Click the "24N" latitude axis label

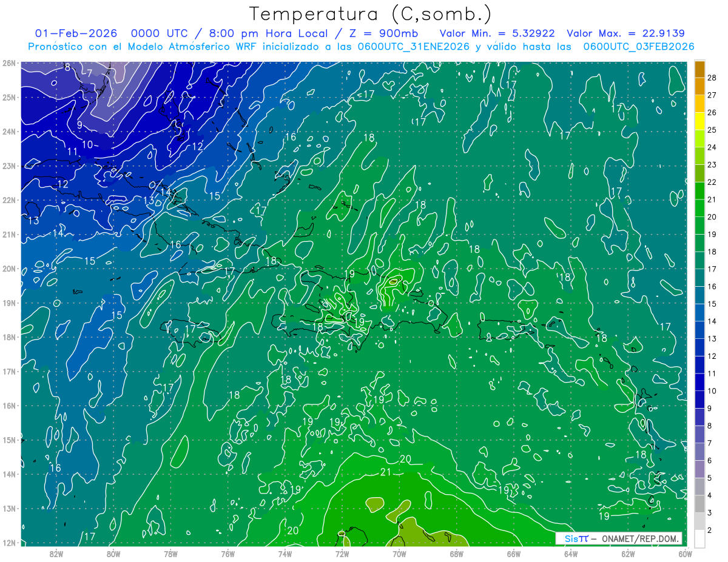pos(9,132)
